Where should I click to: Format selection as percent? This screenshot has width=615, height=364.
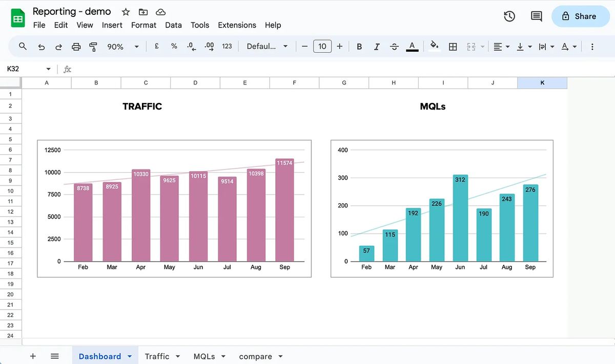[x=174, y=46]
